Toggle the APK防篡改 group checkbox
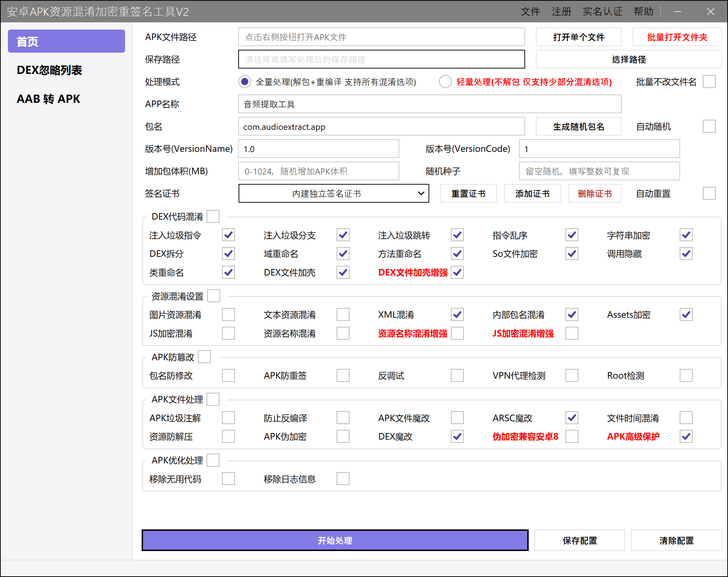Screen dimensions: 728x577 204,357
